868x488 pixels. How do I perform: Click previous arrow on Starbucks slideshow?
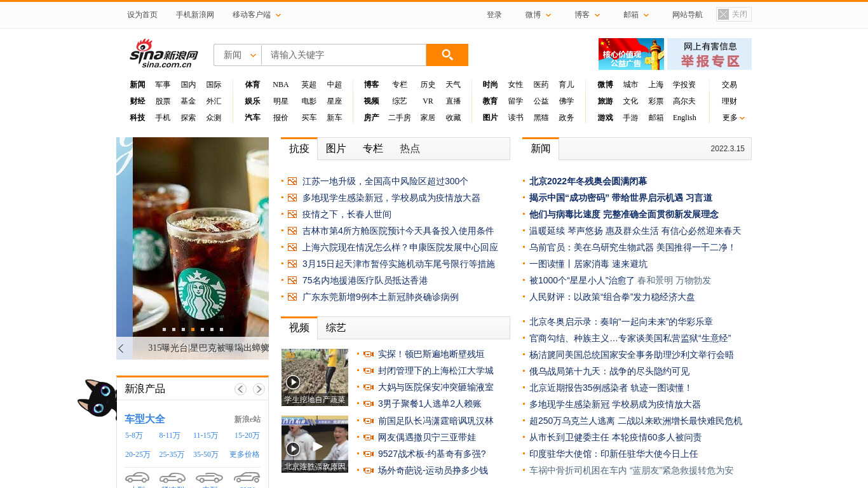click(x=121, y=348)
